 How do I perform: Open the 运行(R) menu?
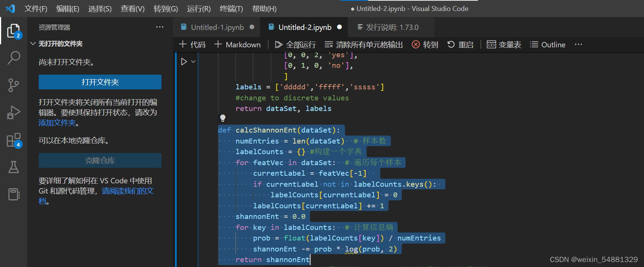(199, 9)
